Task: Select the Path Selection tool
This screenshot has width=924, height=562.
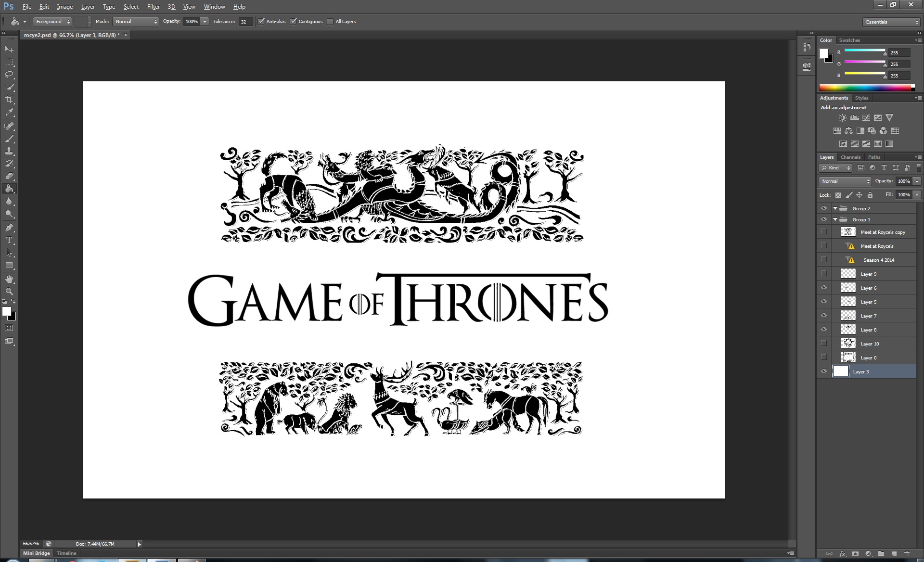Action: point(9,252)
